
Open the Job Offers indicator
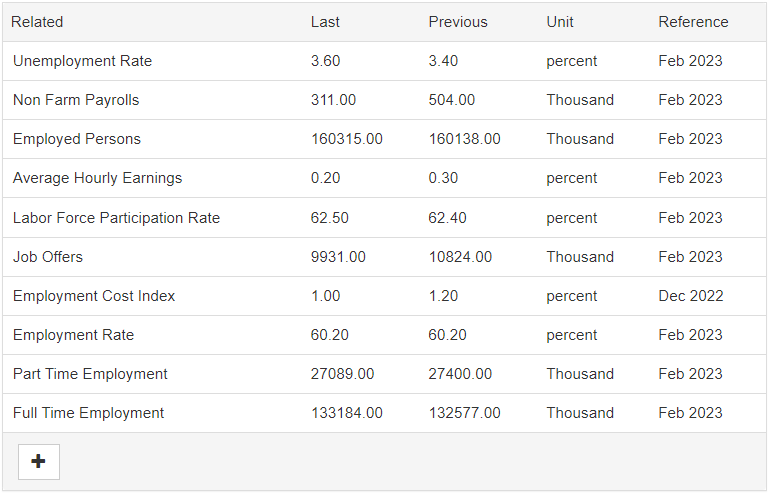click(48, 257)
